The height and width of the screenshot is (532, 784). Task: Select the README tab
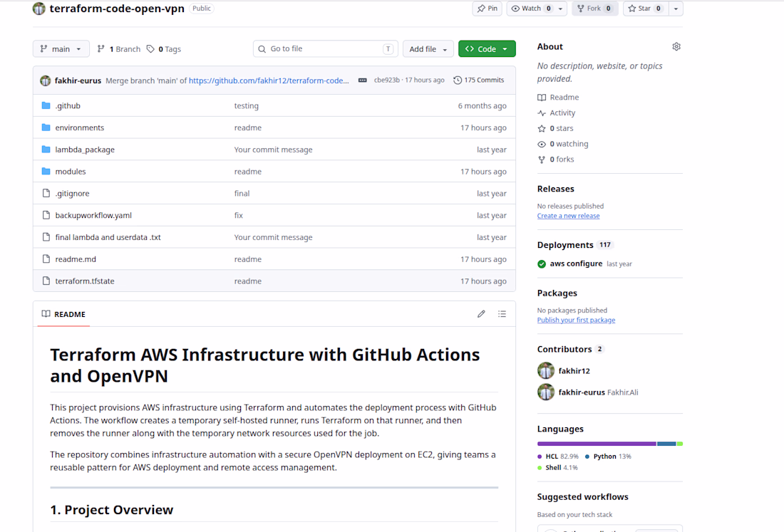(x=63, y=314)
